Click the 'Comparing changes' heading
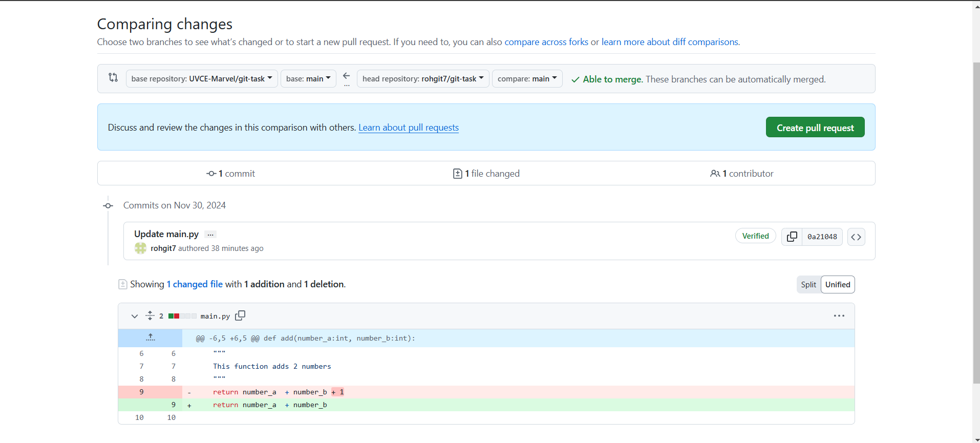 point(165,24)
